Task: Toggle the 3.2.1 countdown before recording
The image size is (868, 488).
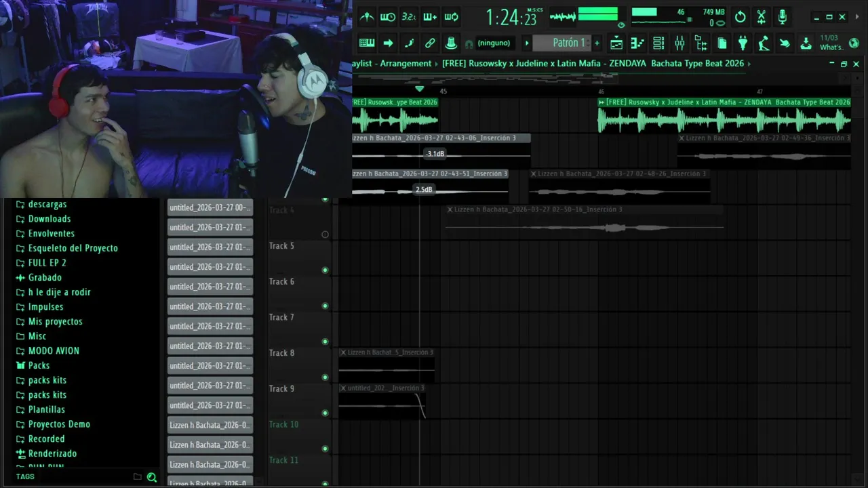Action: [409, 17]
